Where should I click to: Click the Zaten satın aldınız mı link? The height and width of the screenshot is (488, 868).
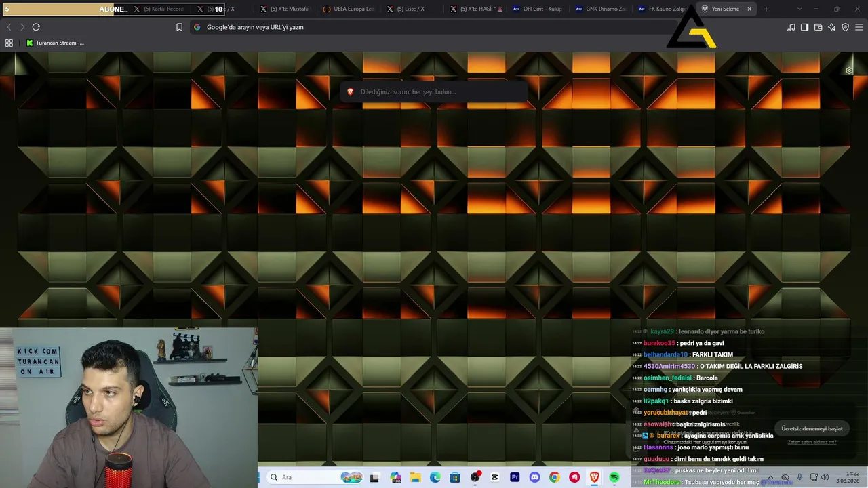(812, 442)
